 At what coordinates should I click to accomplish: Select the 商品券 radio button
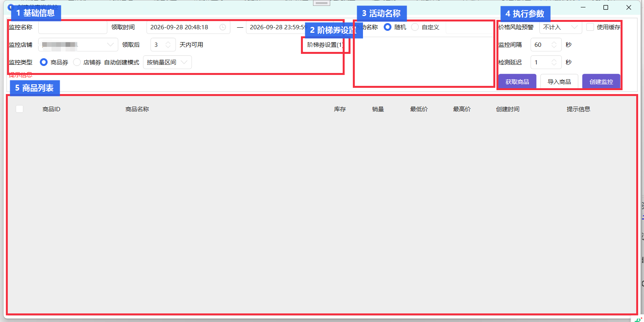click(44, 62)
